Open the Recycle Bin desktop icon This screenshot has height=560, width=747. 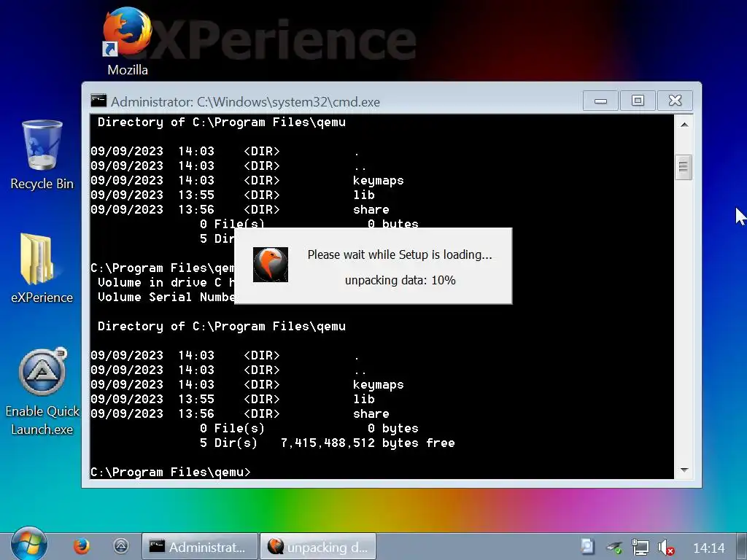pyautogui.click(x=42, y=155)
